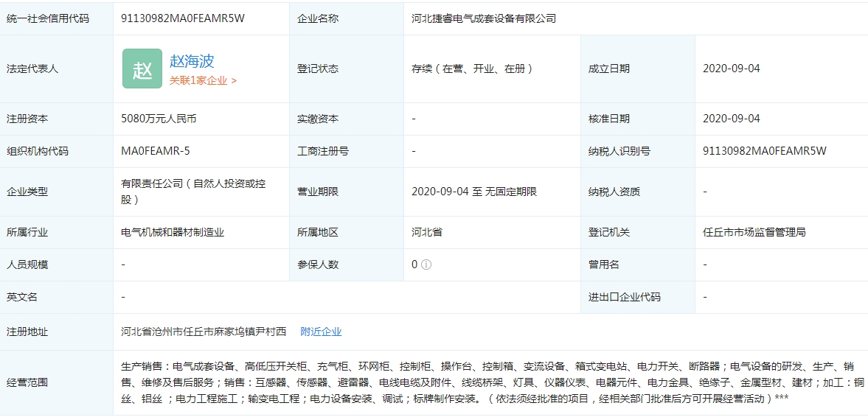The image size is (868, 417).
Task: Click the info icon beside 参保人数 value
Action: pos(426,264)
